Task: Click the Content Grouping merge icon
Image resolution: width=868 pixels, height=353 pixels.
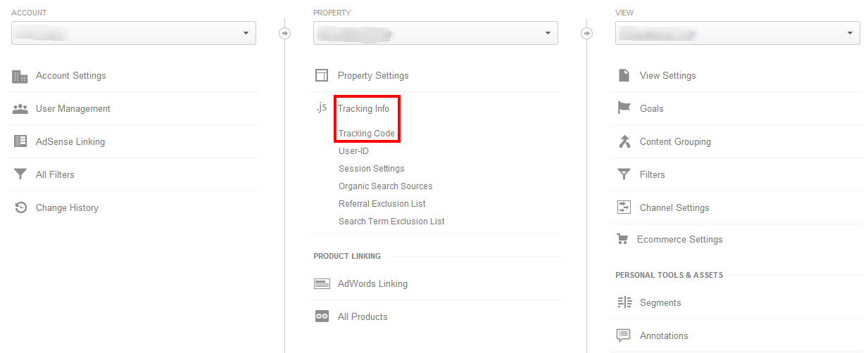Action: pyautogui.click(x=624, y=141)
